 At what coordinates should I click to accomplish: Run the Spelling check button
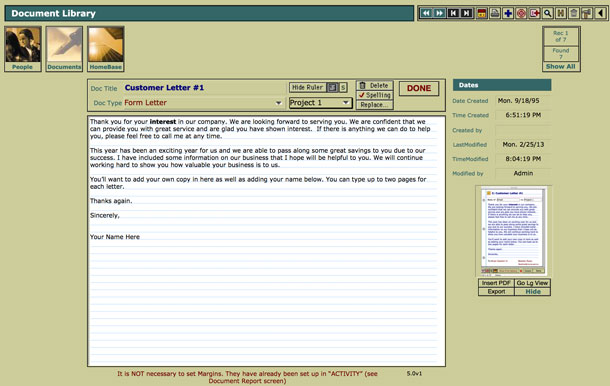coord(375,95)
